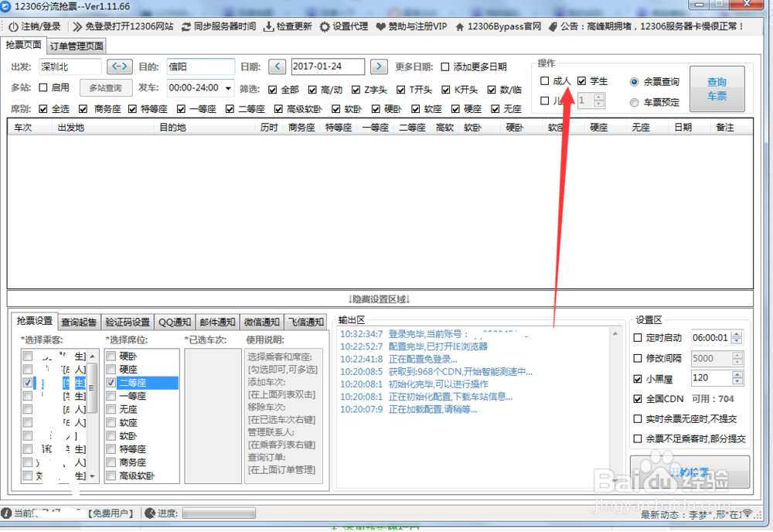The image size is (773, 532).
Task: Click the 日期 date input field
Action: (x=328, y=66)
